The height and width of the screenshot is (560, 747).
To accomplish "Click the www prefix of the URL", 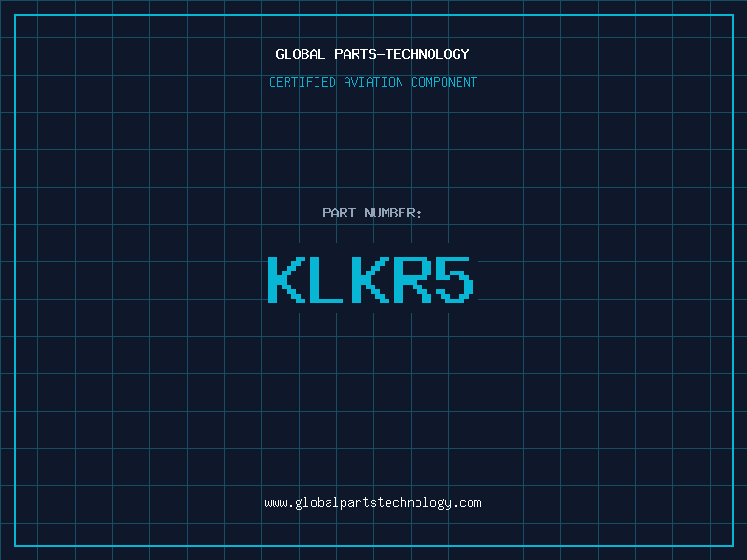I will click(x=275, y=503).
